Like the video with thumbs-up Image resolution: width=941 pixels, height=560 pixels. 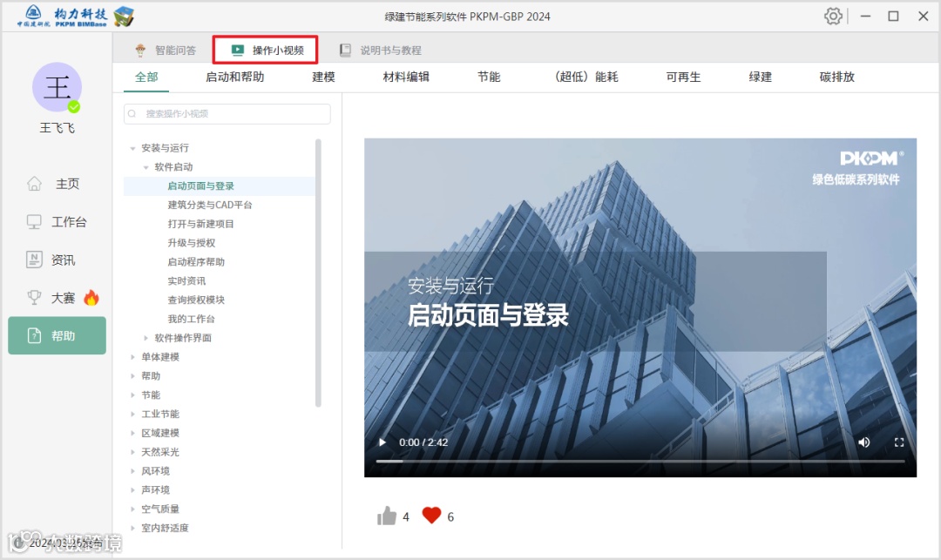[387, 516]
